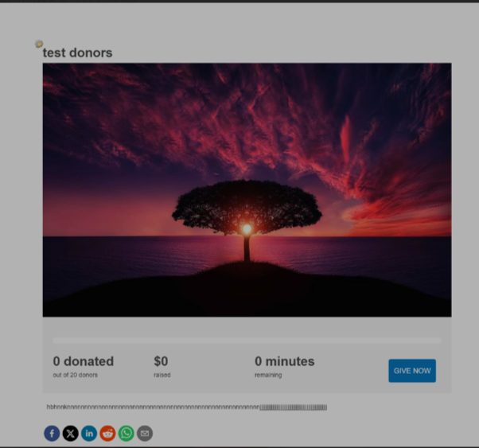Click the 'out of 20 donors' text
479x448 pixels.
point(76,375)
